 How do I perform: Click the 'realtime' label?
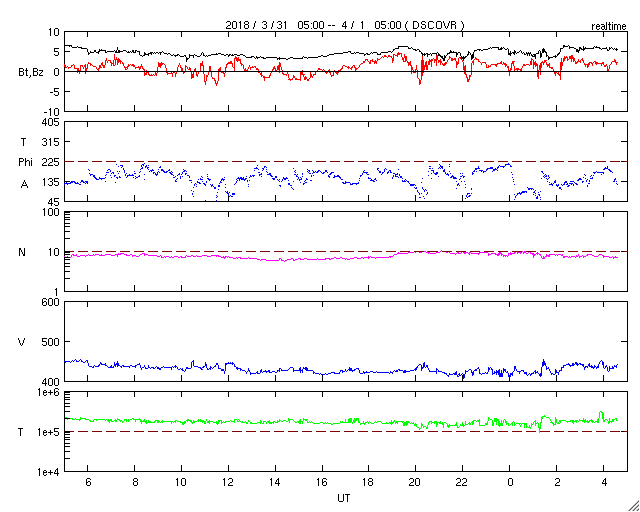click(x=609, y=27)
